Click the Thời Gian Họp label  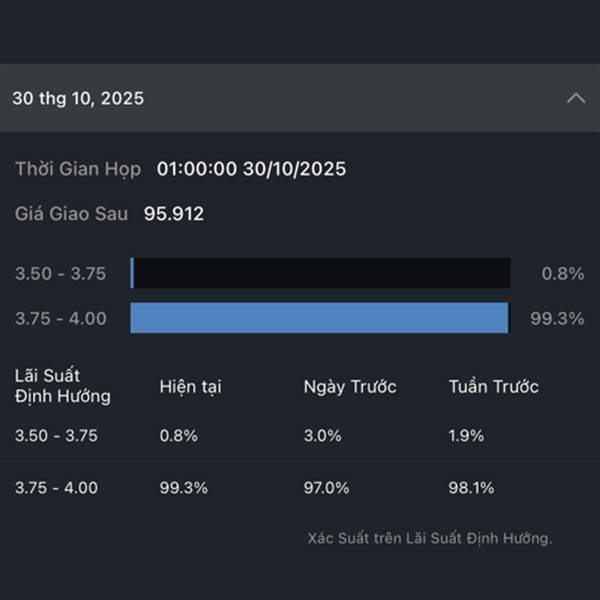coord(78,169)
